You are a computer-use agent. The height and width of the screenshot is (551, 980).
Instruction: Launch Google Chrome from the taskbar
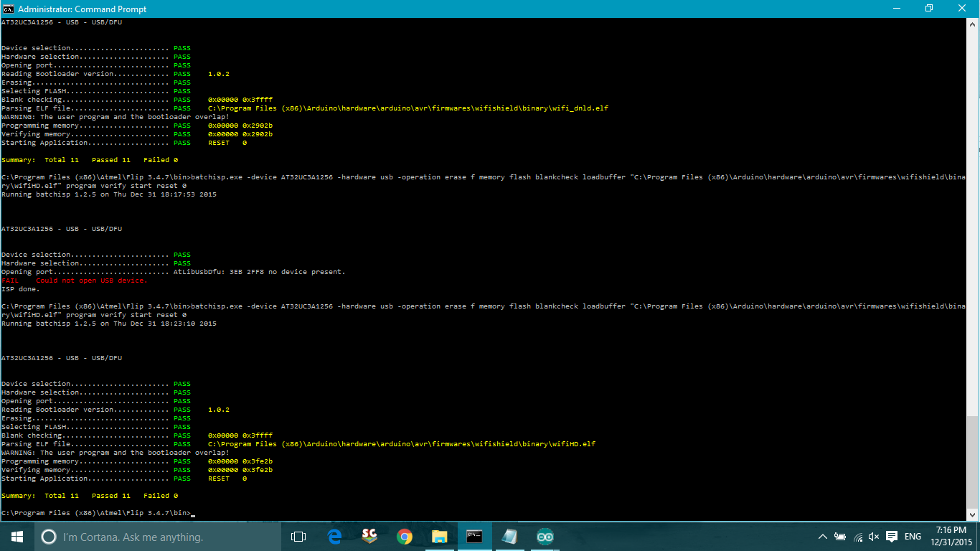click(x=404, y=536)
